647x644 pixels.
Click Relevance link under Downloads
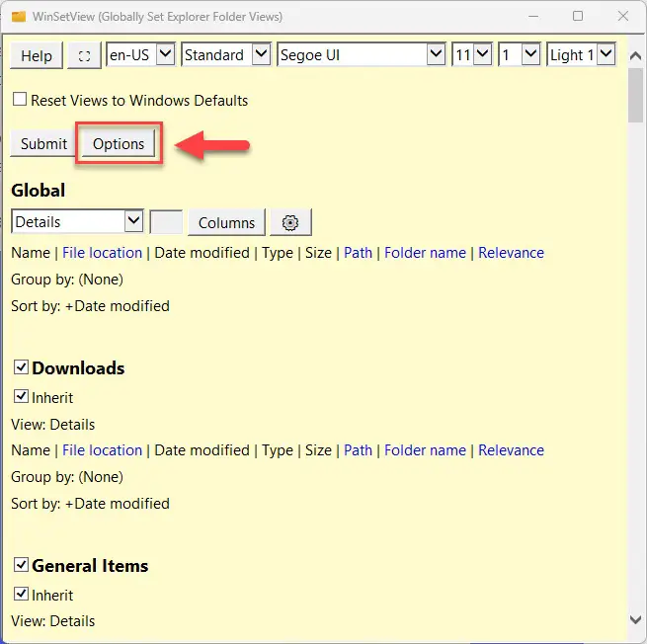click(511, 450)
